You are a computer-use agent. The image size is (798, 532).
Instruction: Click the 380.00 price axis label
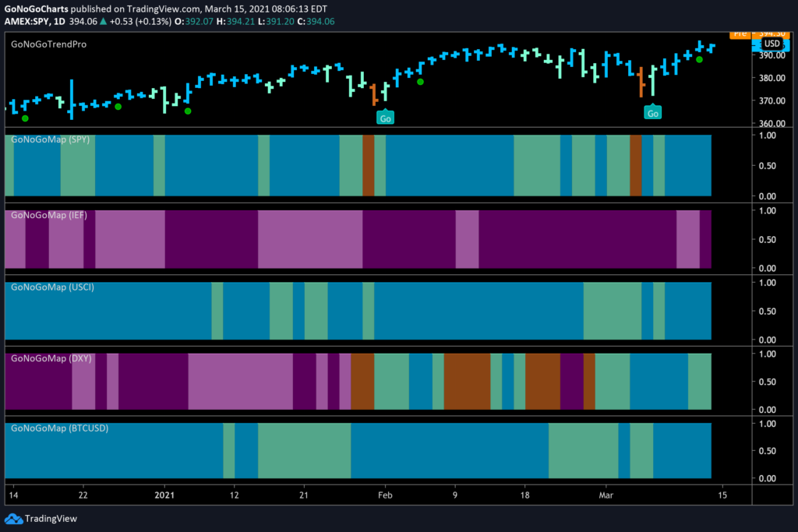pyautogui.click(x=772, y=78)
